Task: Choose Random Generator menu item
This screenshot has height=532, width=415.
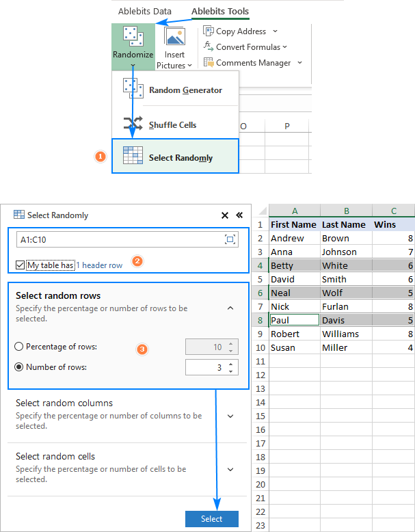Action: point(175,89)
